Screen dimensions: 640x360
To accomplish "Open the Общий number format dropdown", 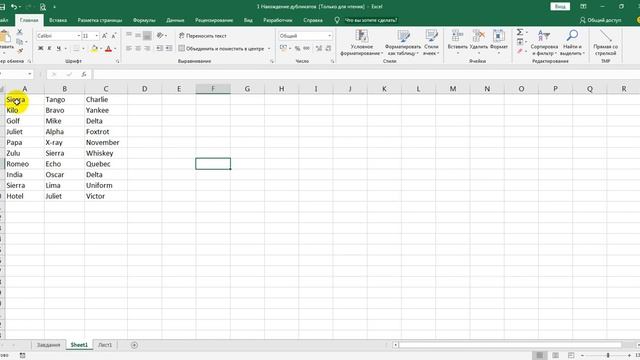I will pyautogui.click(x=329, y=36).
